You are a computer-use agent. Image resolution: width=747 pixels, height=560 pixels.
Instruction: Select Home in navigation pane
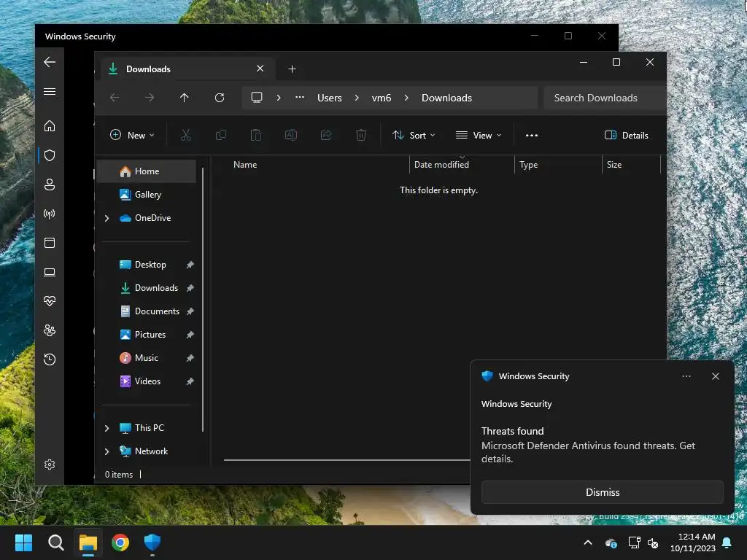point(147,171)
